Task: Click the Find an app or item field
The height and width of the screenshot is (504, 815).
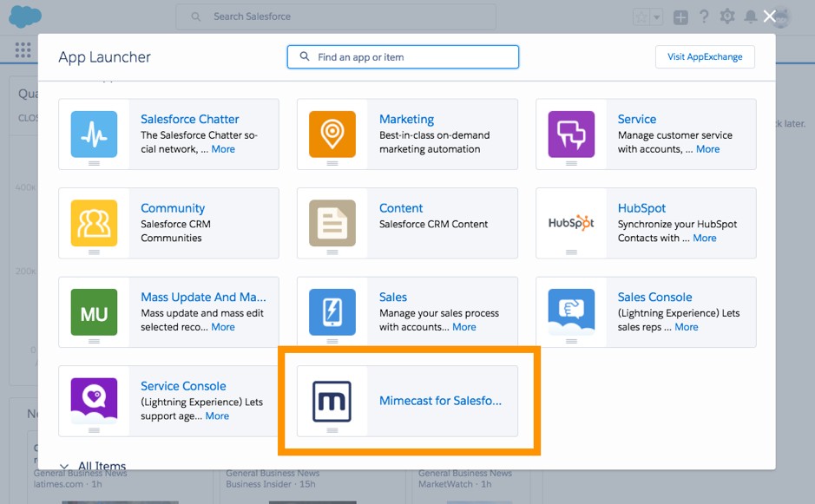Action: [x=402, y=56]
